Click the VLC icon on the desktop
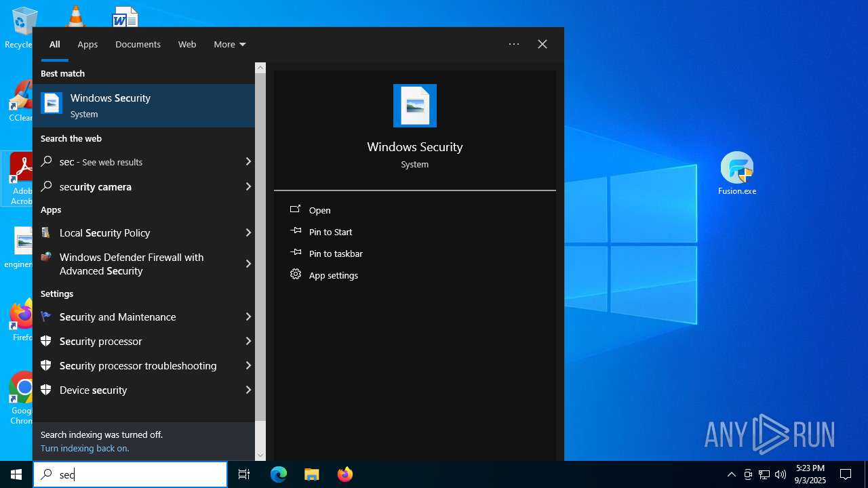 75,15
